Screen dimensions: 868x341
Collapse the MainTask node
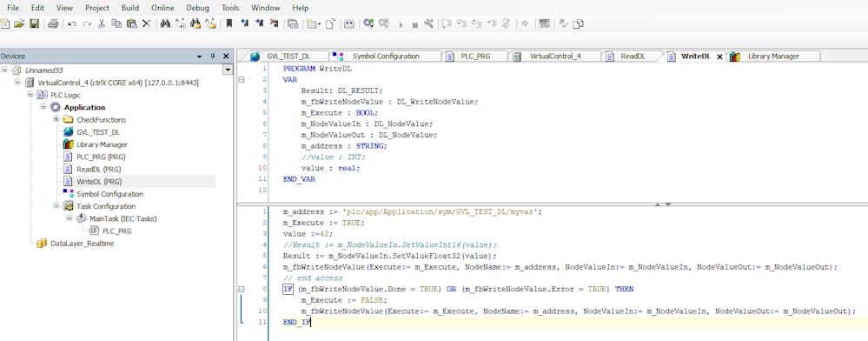tap(69, 217)
